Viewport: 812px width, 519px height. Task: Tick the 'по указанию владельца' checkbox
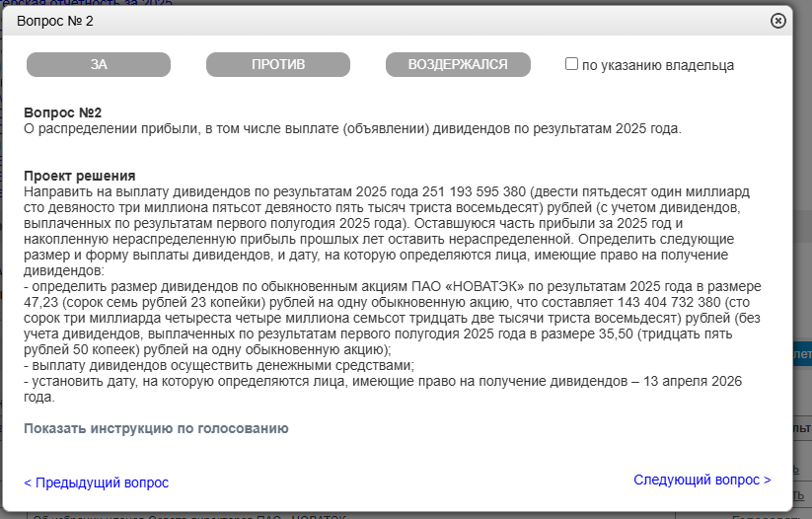(571, 64)
